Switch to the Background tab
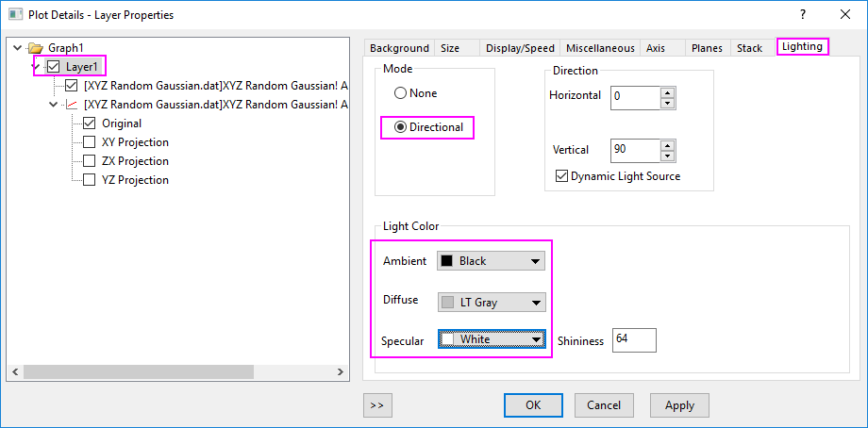 398,48
